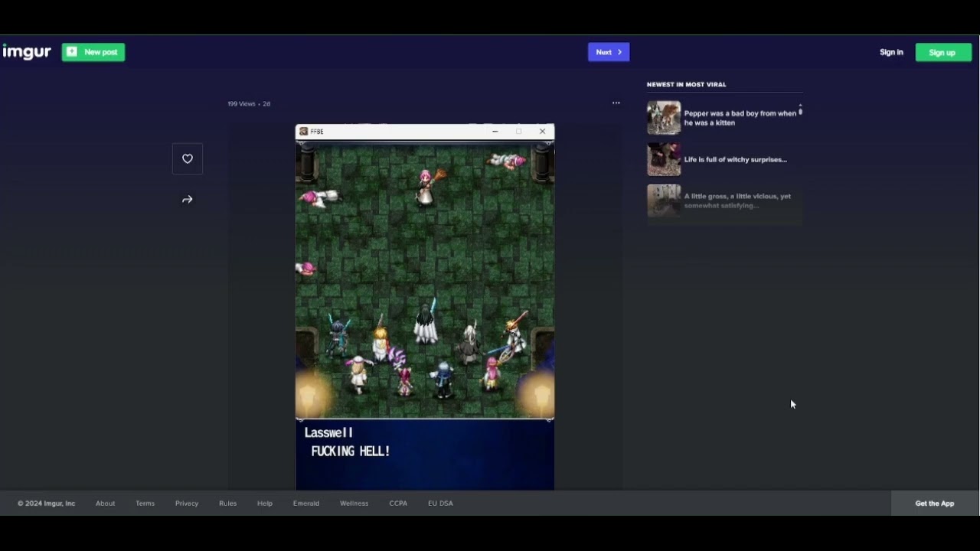This screenshot has width=980, height=551.
Task: Favorite the post with the heart icon
Action: (x=188, y=159)
